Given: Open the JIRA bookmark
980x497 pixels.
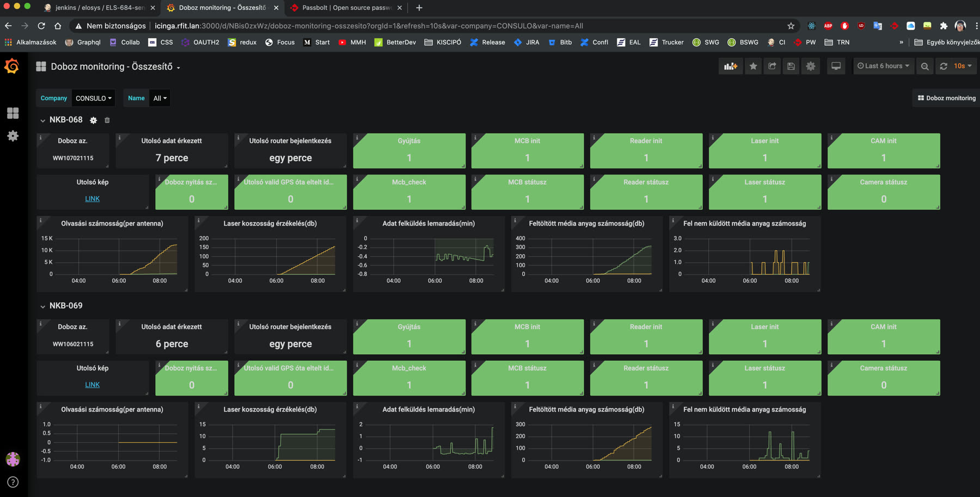Looking at the screenshot, I should 526,42.
